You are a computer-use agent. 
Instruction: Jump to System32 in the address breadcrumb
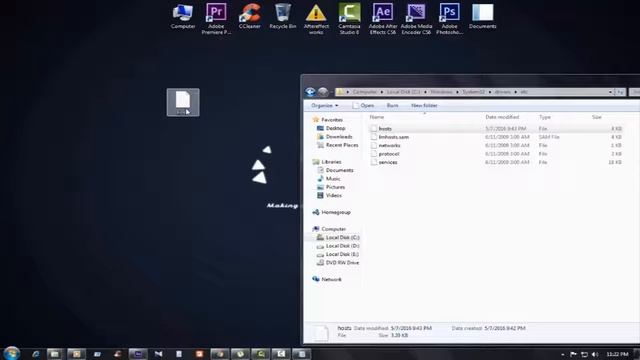[x=473, y=92]
